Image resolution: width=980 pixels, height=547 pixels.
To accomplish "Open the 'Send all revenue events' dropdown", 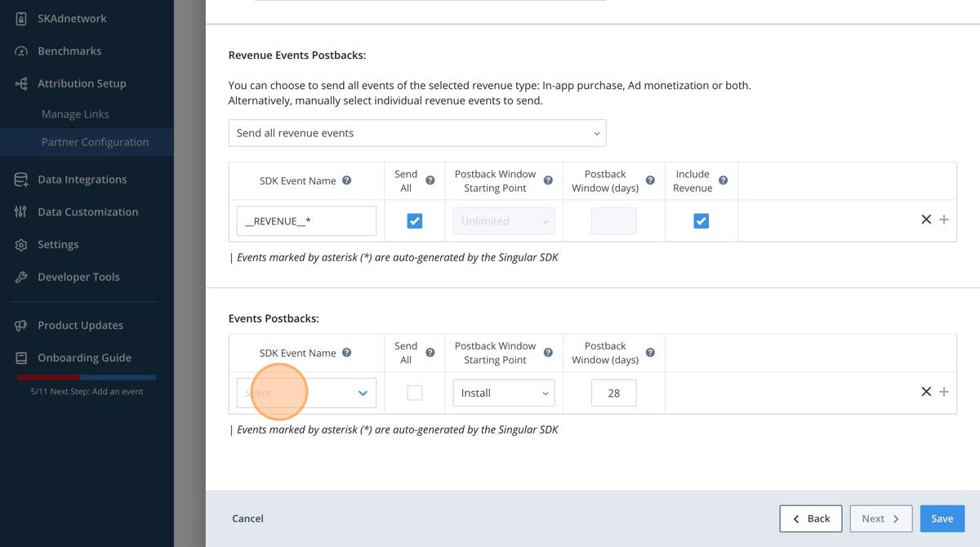I will coord(416,133).
